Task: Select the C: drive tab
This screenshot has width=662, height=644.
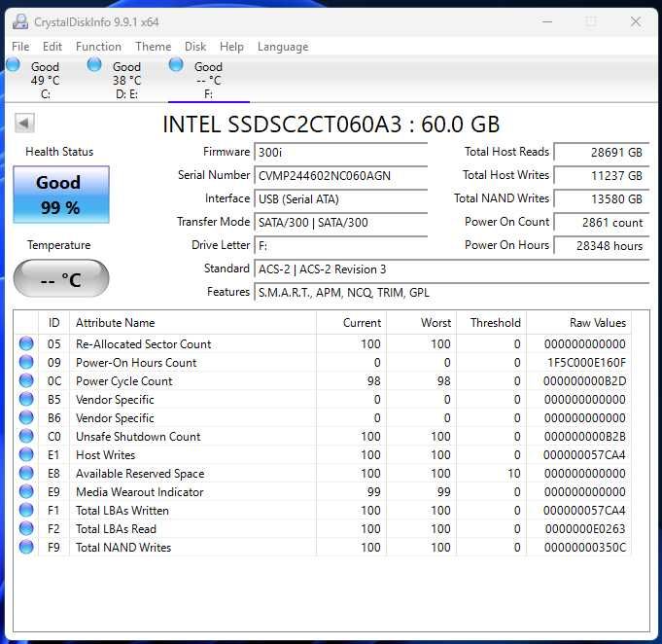Action: point(45,81)
